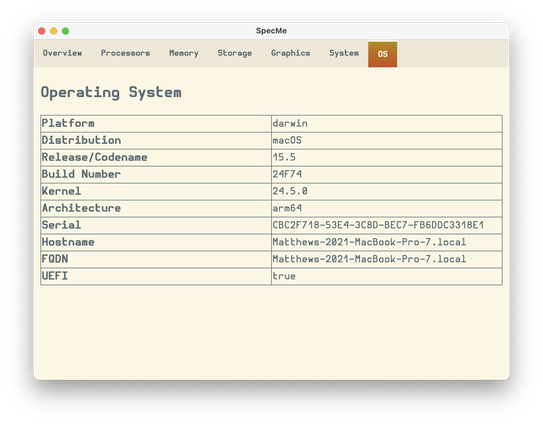
Task: Show the Graphics tab
Action: [290, 53]
